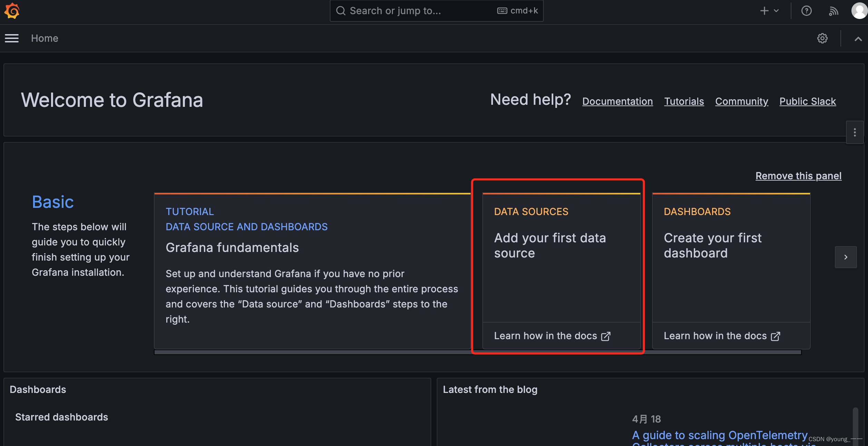The width and height of the screenshot is (868, 446).
Task: Open the OpenTelemetry blog post link
Action: (719, 435)
